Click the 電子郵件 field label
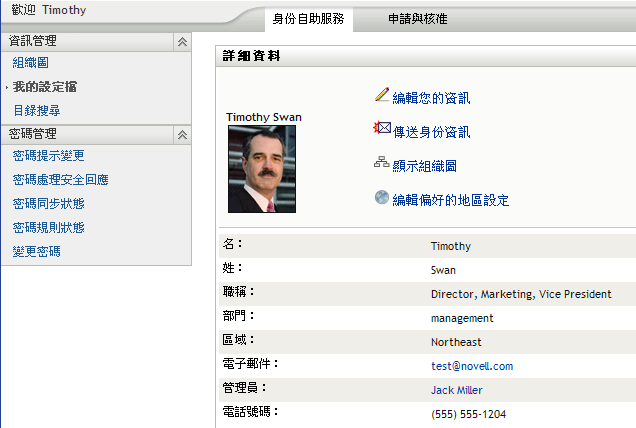This screenshot has height=428, width=636. coord(250,364)
